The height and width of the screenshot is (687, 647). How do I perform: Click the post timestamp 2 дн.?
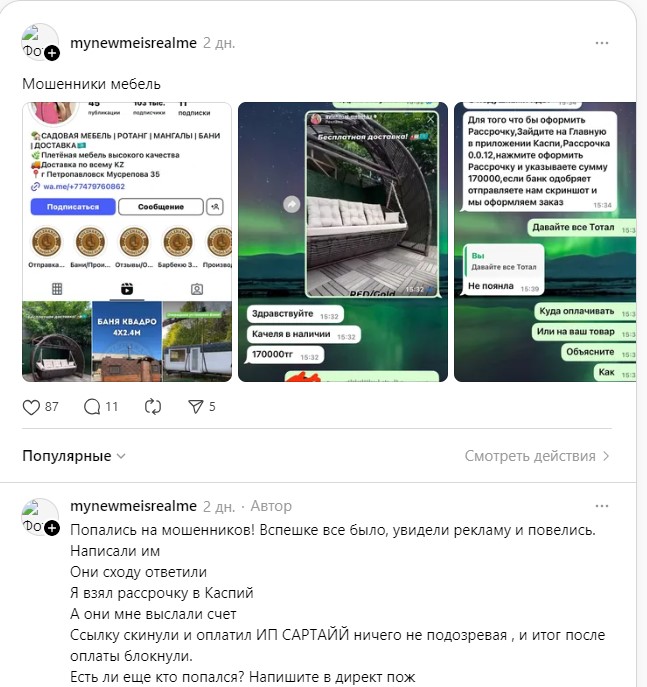pos(219,43)
